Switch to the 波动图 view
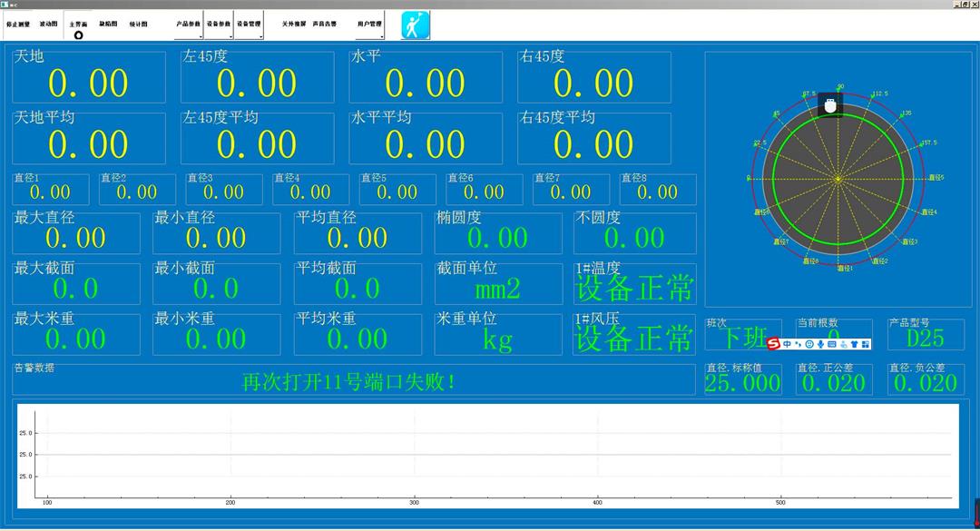 48,25
